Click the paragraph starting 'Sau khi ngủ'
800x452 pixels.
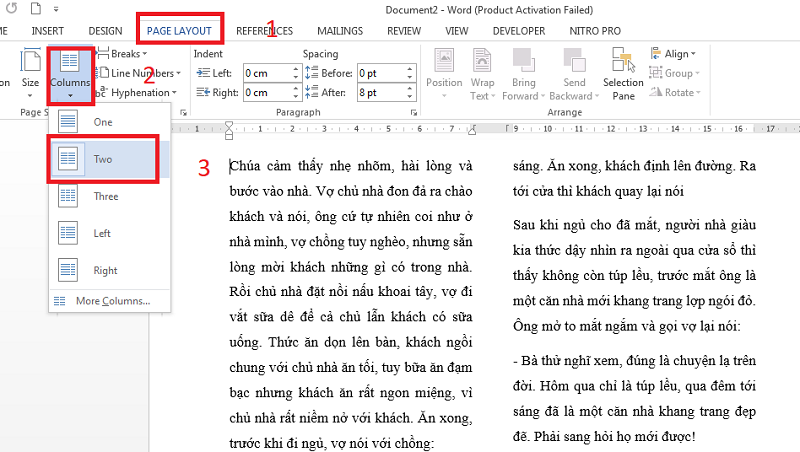coord(634,275)
